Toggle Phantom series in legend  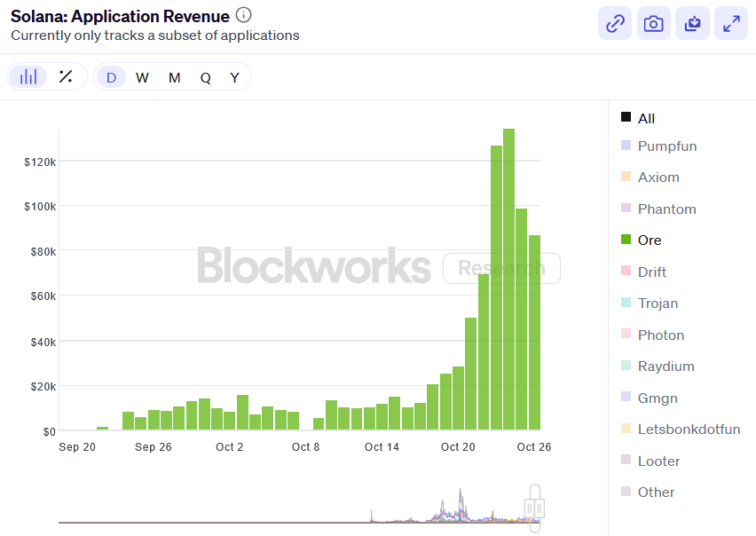[658, 209]
